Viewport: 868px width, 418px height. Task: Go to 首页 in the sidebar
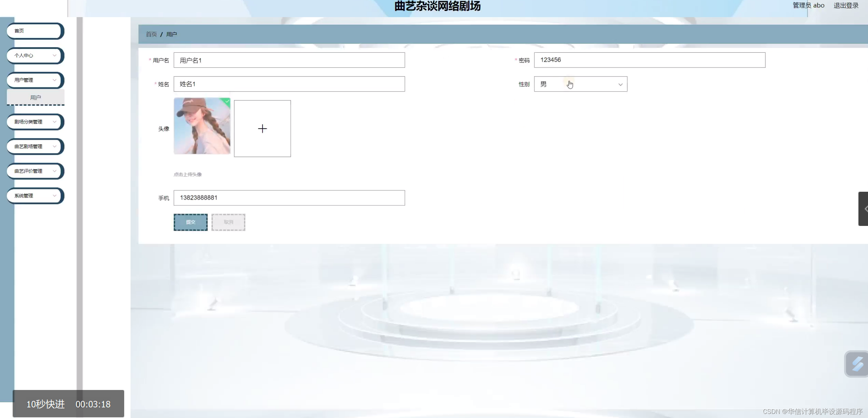pyautogui.click(x=35, y=31)
